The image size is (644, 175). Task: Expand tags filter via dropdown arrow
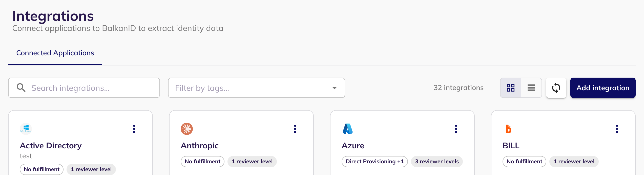click(335, 88)
